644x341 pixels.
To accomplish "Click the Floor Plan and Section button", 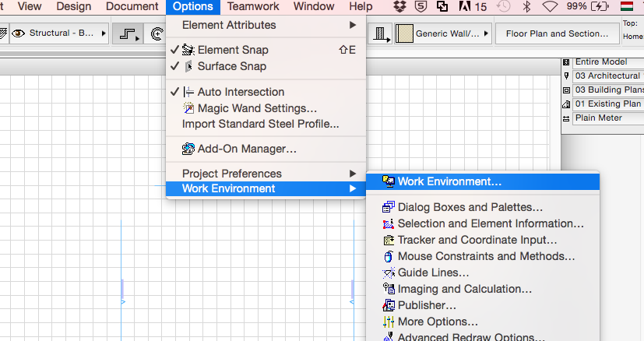I will (557, 34).
